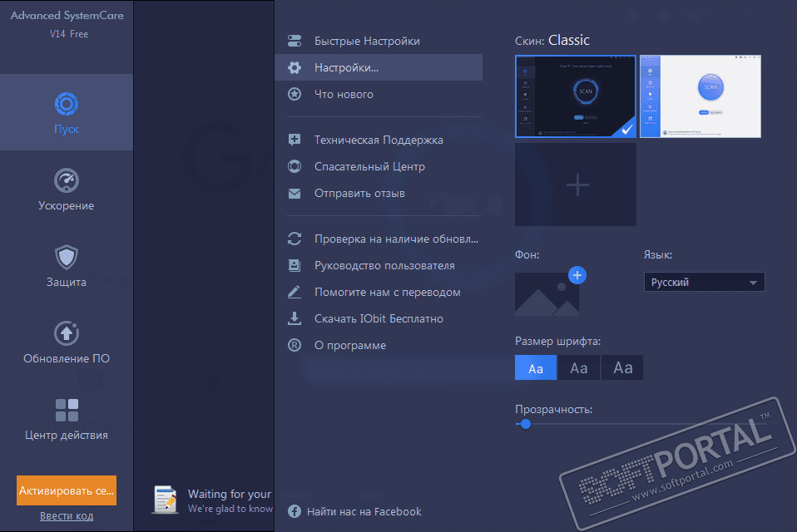Click the gear icon beside Настройки
Viewport: 797px width, 532px height.
(295, 67)
